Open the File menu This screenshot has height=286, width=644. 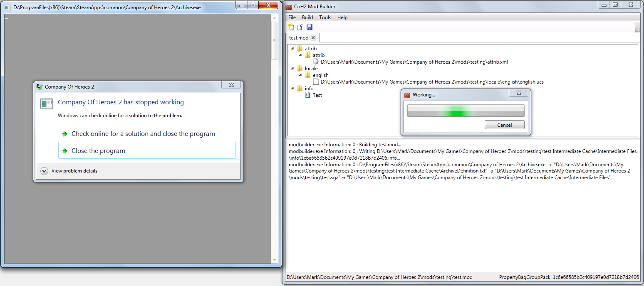click(292, 17)
